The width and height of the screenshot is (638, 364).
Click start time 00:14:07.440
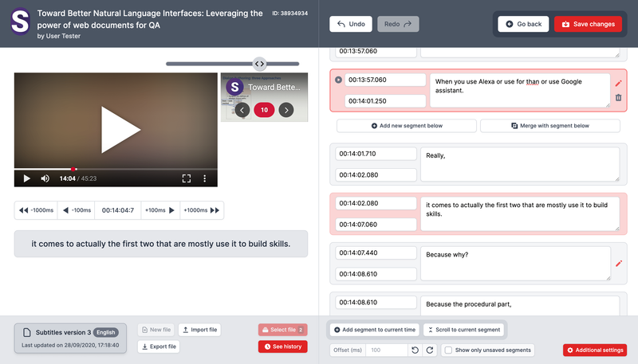tap(376, 252)
